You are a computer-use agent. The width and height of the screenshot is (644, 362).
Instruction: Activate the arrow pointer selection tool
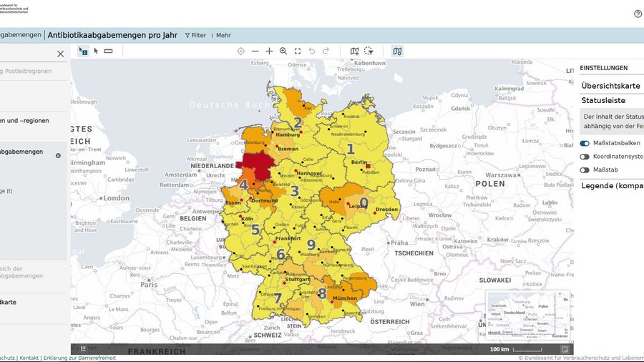point(96,52)
